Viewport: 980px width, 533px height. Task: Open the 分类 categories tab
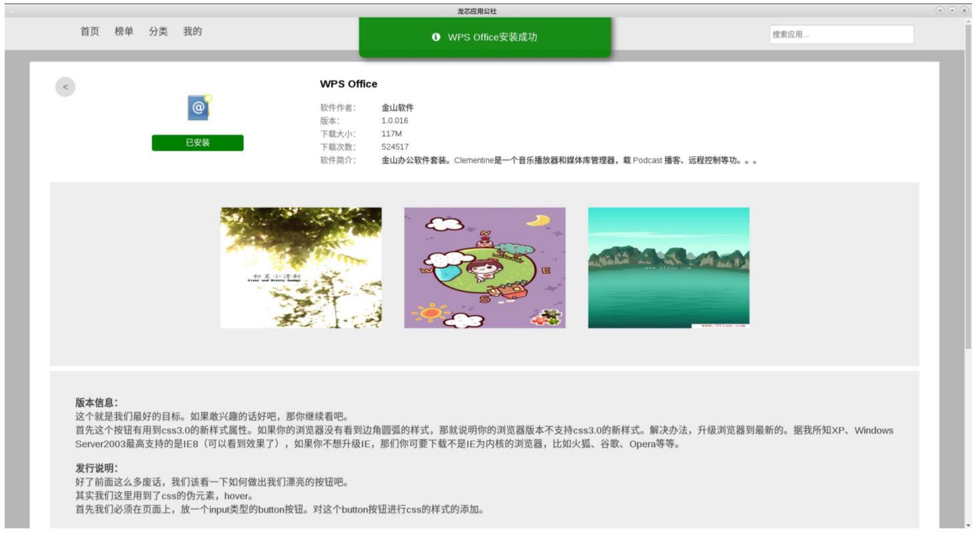pyautogui.click(x=159, y=31)
